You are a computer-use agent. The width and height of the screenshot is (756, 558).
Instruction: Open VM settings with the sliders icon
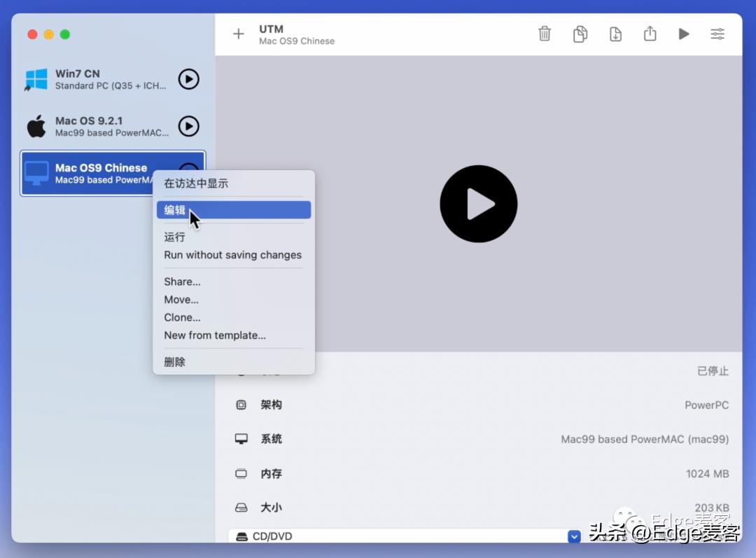[x=717, y=33]
